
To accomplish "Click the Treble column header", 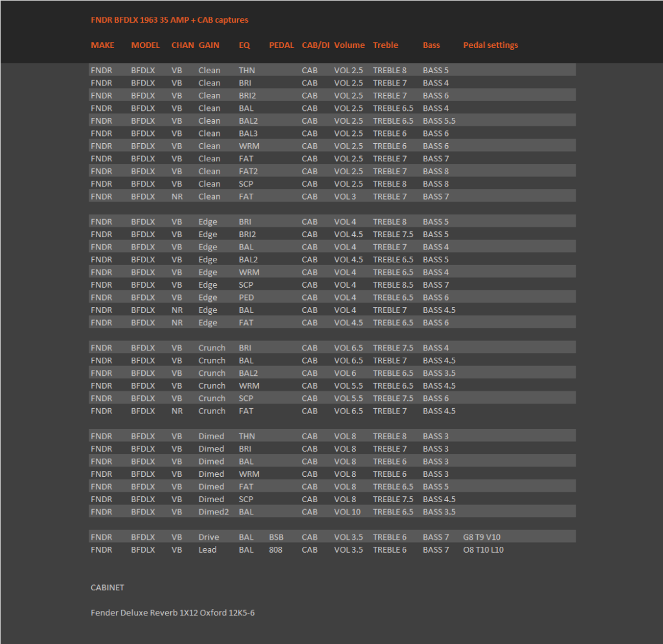I will [x=385, y=45].
